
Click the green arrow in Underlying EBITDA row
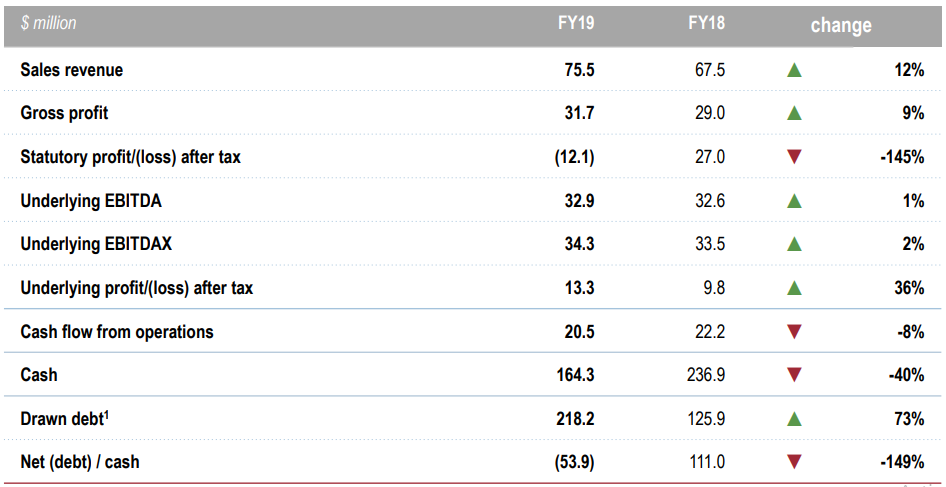coord(794,201)
